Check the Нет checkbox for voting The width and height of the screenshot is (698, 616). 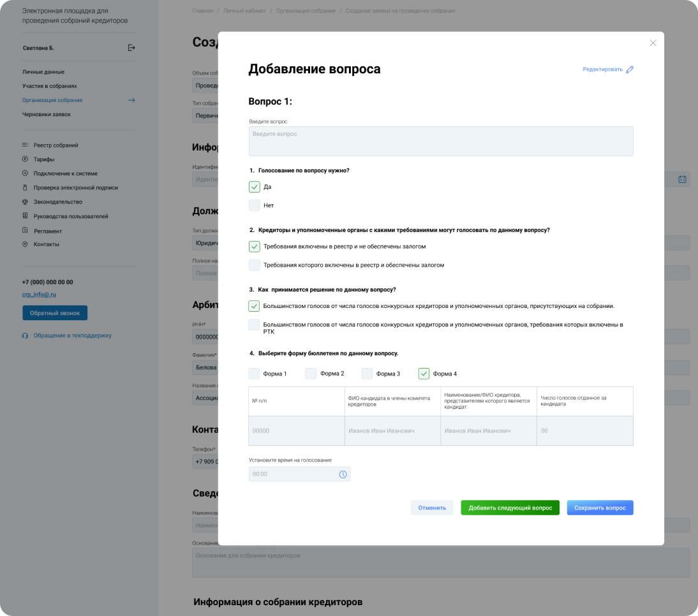255,205
